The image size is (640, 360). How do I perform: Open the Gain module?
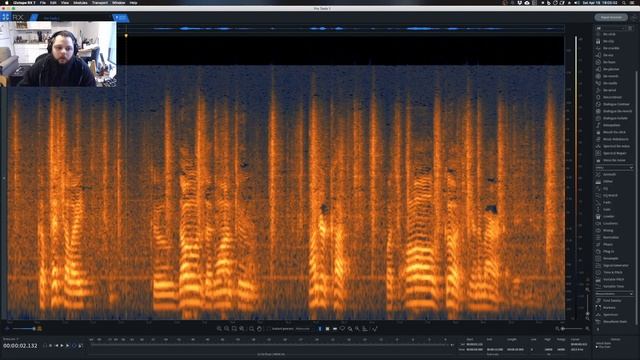607,209
